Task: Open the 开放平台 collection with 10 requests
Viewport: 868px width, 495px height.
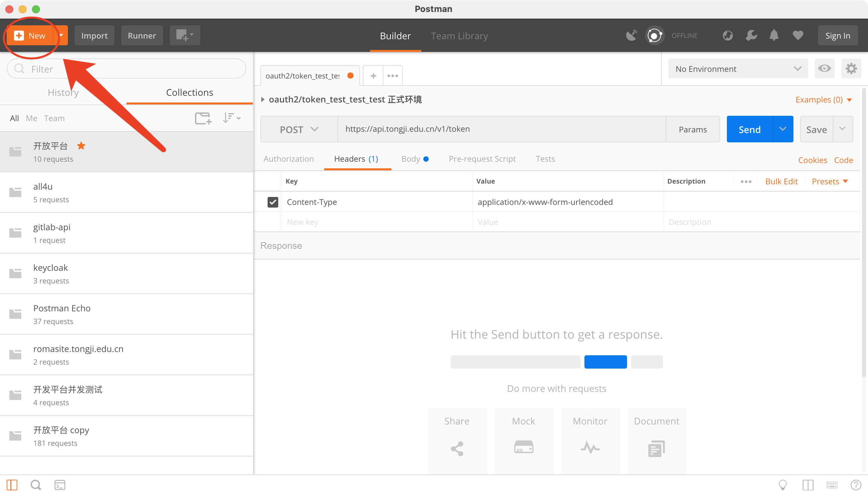Action: (x=126, y=152)
